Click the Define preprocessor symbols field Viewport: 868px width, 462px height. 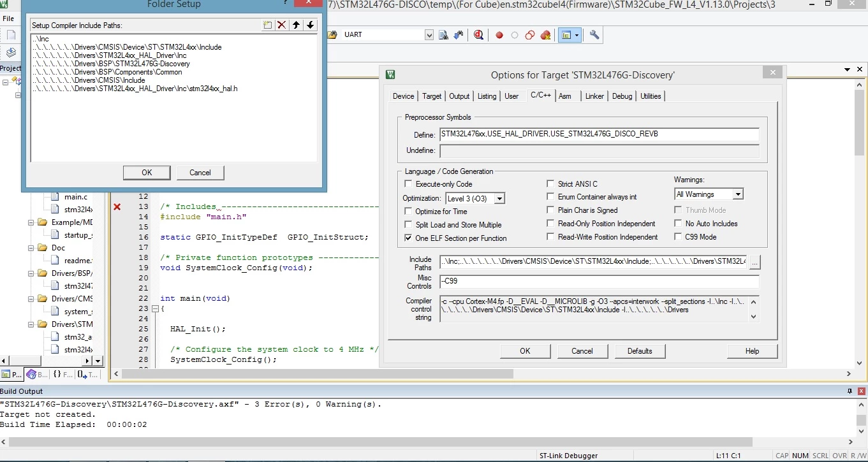[x=600, y=134]
